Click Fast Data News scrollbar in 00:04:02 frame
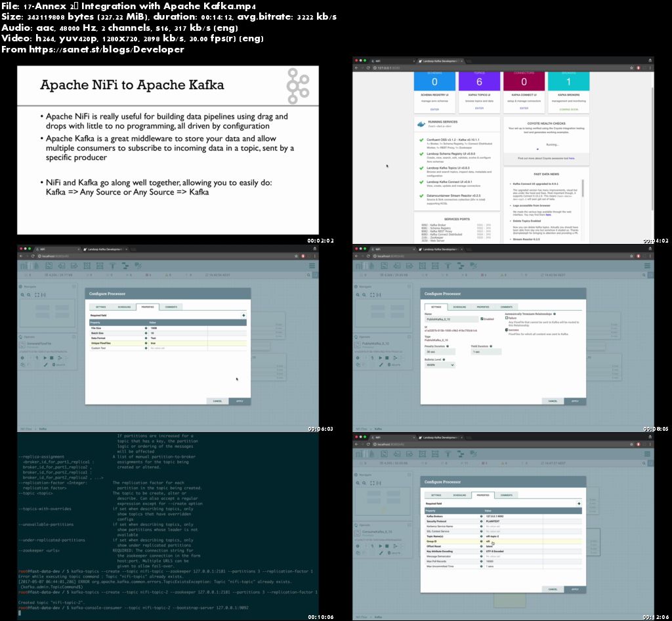The image size is (672, 621). (x=583, y=188)
